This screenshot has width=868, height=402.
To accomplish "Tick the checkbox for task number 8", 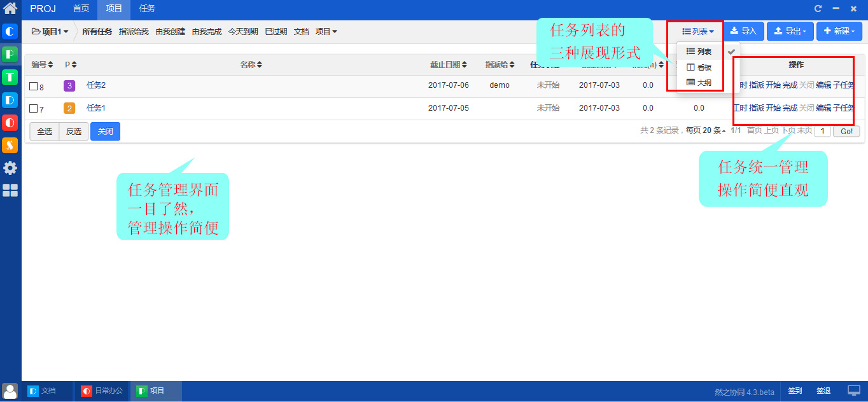I will 34,86.
